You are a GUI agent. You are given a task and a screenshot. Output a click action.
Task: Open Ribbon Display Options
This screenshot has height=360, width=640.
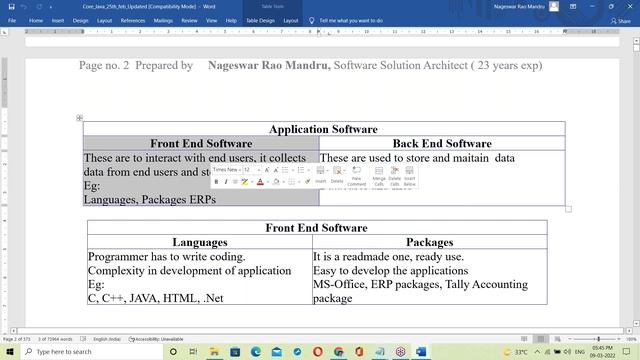click(x=573, y=7)
